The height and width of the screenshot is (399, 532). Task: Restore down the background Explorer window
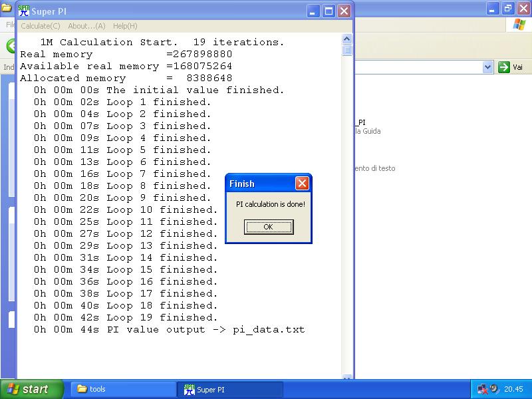508,9
